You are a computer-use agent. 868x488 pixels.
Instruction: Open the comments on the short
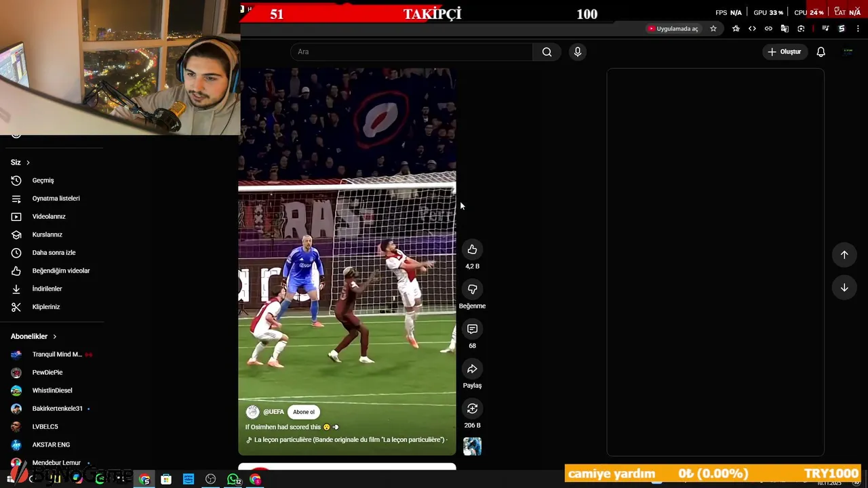472,329
